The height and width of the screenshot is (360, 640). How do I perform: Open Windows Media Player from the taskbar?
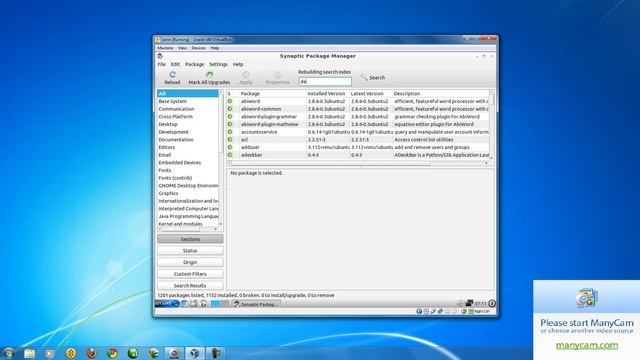(49, 353)
